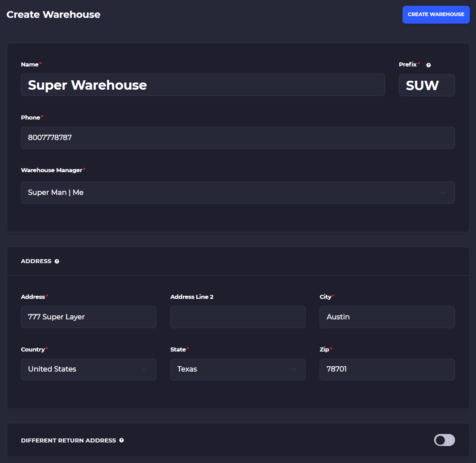Focus the empty Address Line 2 field
The image size is (476, 463).
pos(238,317)
